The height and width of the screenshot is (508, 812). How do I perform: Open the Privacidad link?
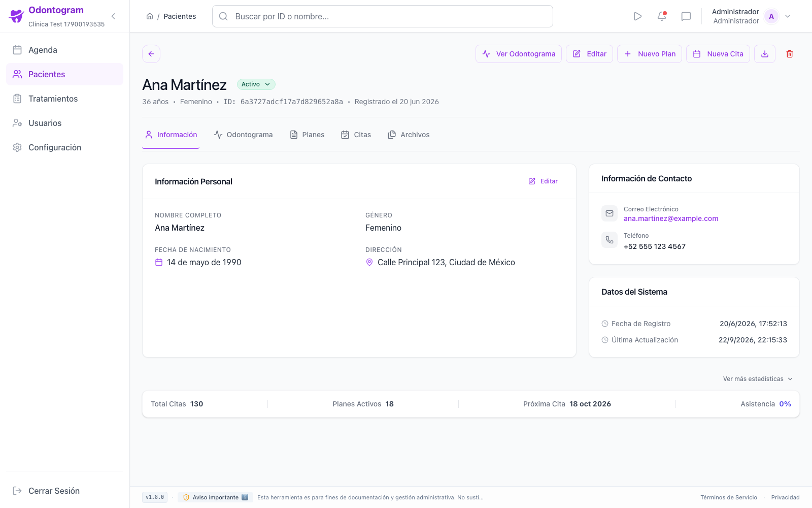point(785,497)
